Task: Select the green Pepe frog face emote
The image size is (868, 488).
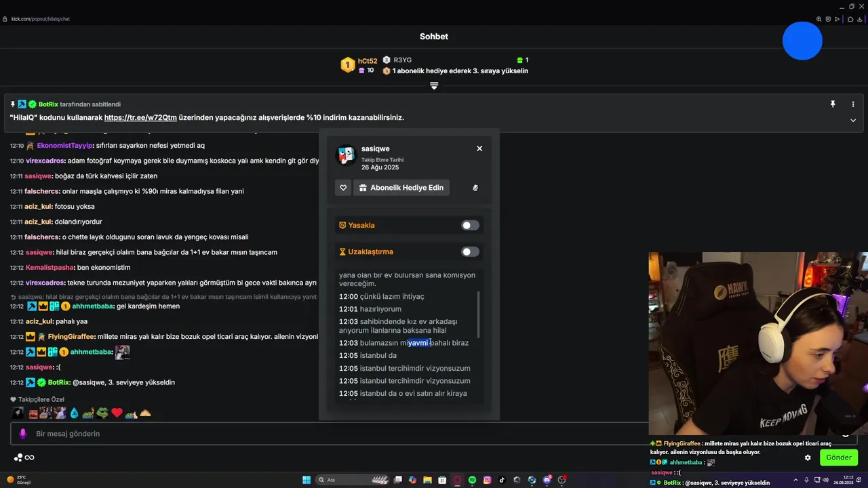Action: 102,413
